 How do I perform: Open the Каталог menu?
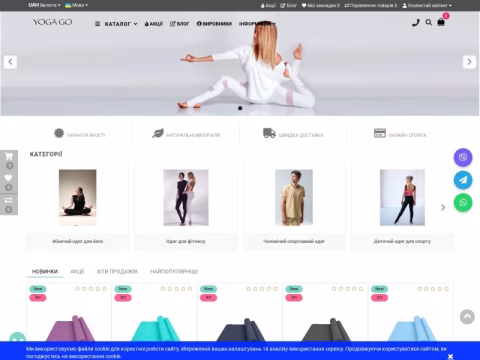point(116,24)
